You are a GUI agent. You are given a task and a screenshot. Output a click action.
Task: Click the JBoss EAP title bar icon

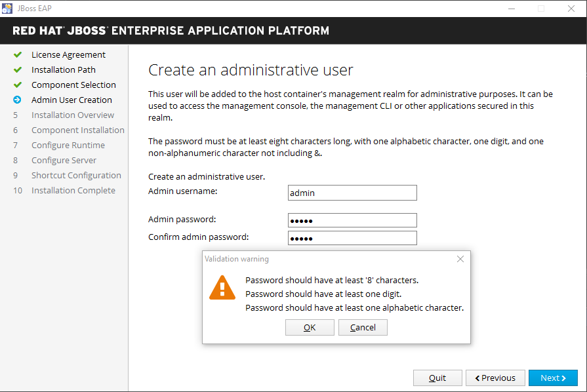click(x=7, y=9)
